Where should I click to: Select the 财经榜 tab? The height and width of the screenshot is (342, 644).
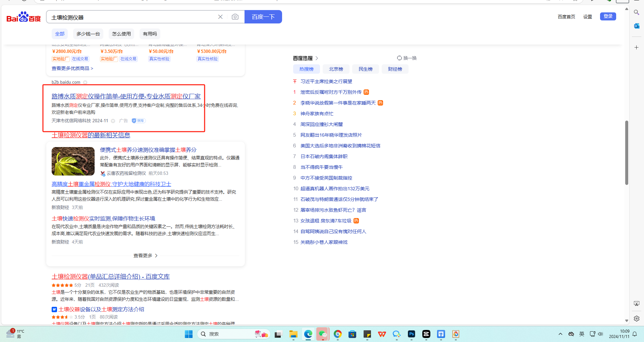tap(395, 69)
